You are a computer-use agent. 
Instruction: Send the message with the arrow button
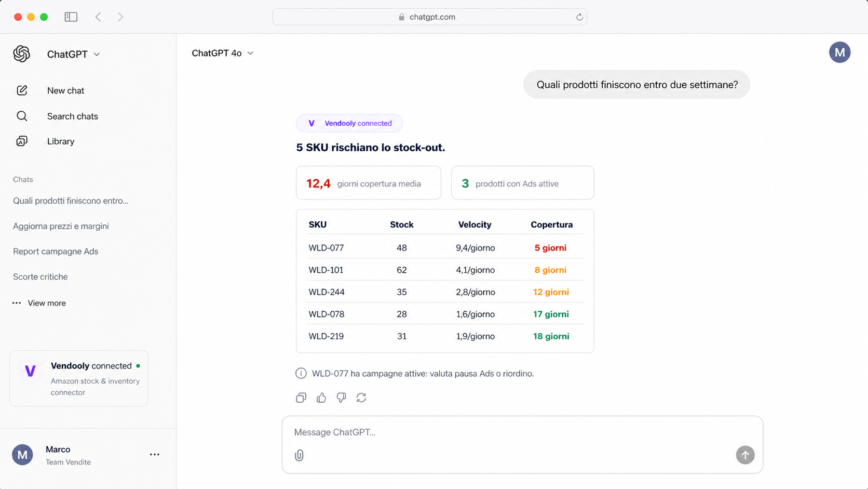[745, 455]
